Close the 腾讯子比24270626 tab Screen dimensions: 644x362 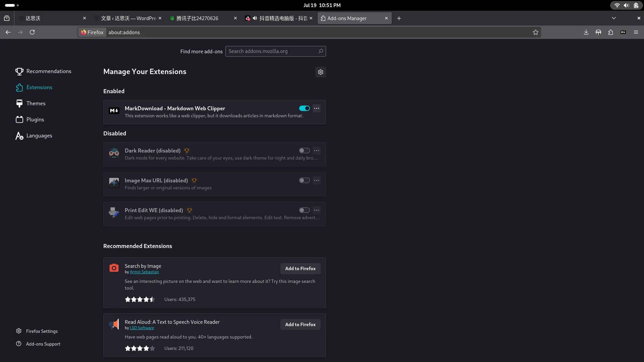pyautogui.click(x=235, y=18)
